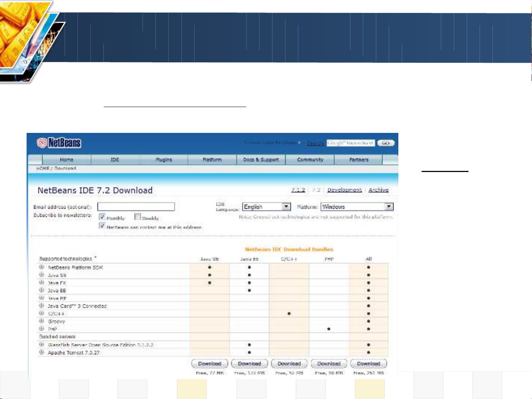Image resolution: width=532 pixels, height=399 pixels.
Task: Open info icon for NetBeans Platform SDK
Action: pos(42,267)
